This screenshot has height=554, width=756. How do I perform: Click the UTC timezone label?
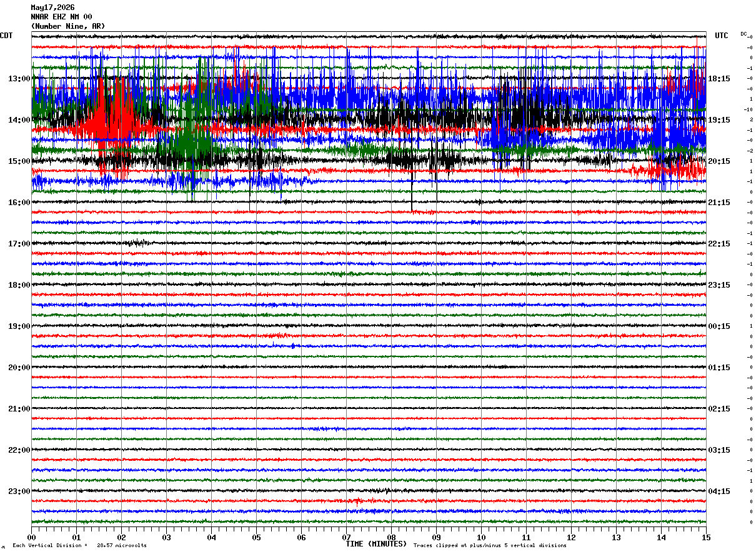tap(722, 36)
